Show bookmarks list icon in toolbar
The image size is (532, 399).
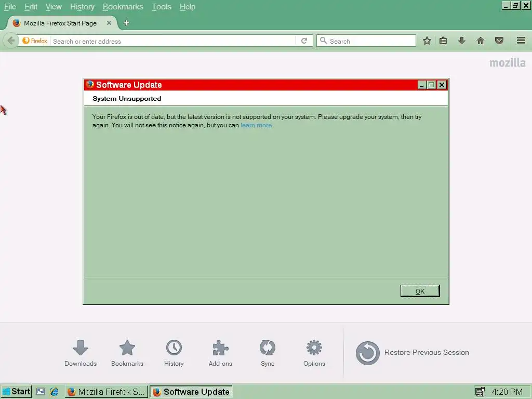coord(443,41)
